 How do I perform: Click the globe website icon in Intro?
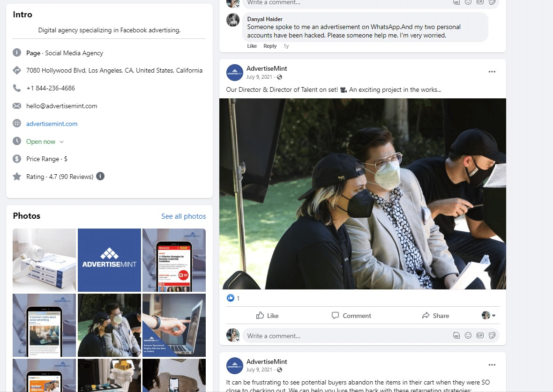tap(17, 123)
